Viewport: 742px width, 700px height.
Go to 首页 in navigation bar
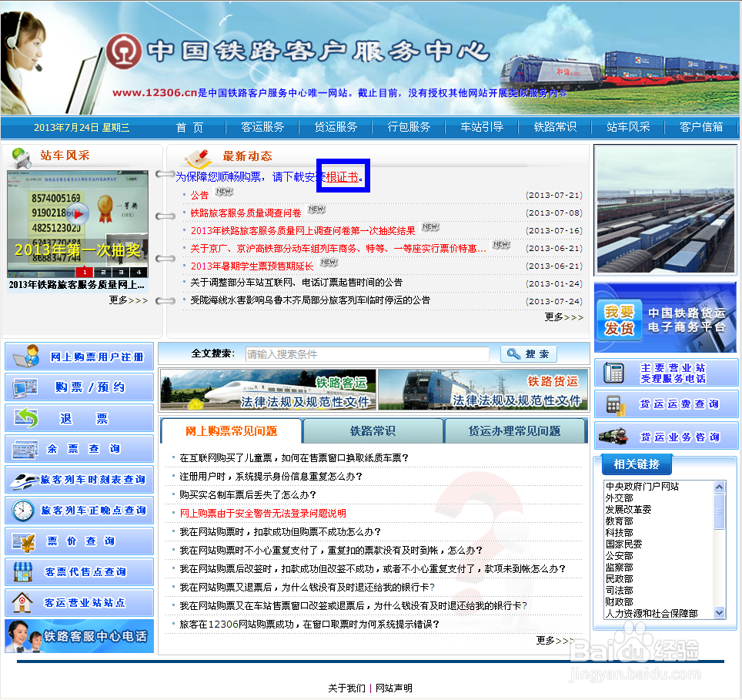[x=189, y=127]
